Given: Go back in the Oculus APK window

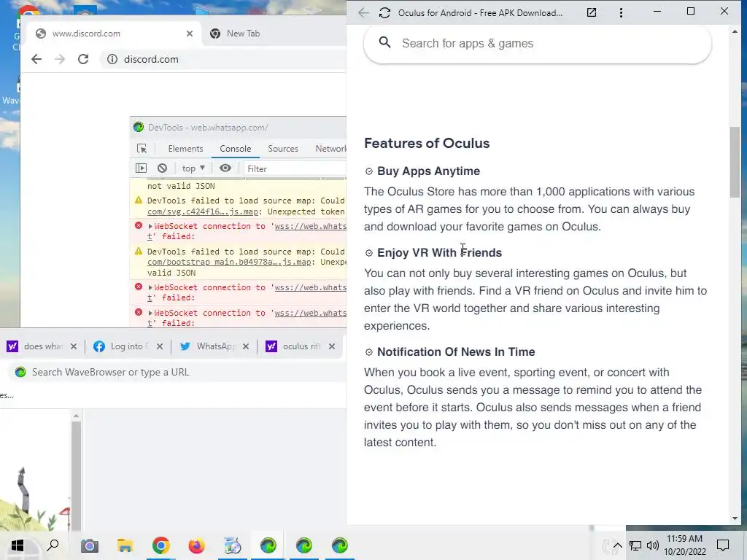Looking at the screenshot, I should point(363,13).
